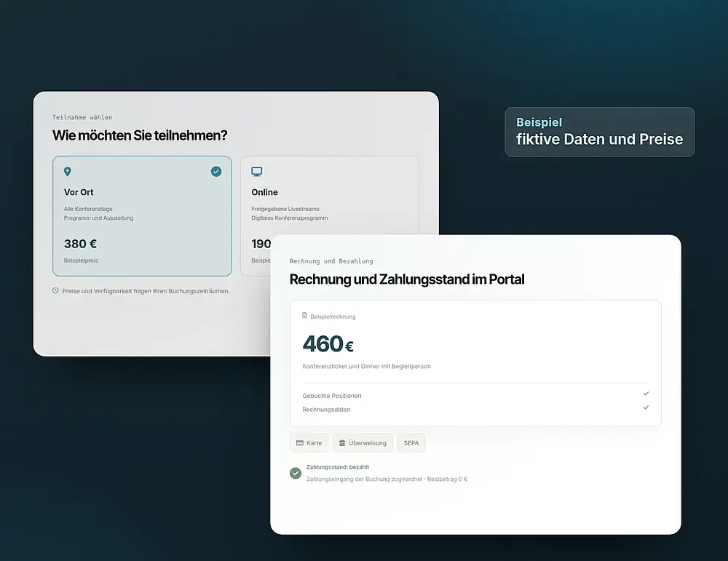Screen dimensions: 728x561
Task: Click the bank icon in Überweisung
Action: point(342,443)
